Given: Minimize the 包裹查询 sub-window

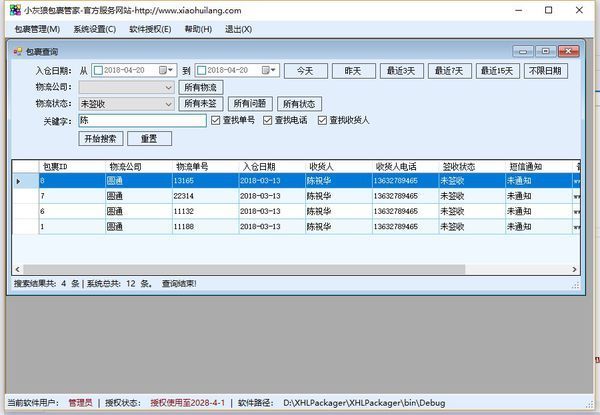Looking at the screenshot, I should [x=523, y=51].
